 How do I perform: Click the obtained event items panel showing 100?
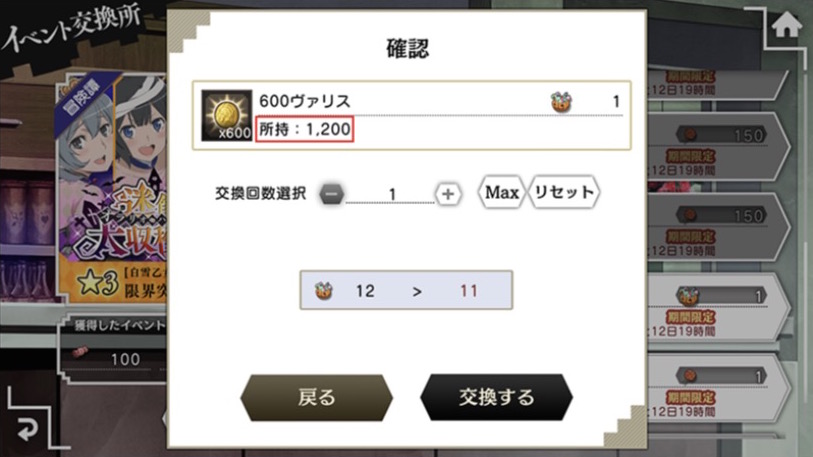[x=113, y=349]
